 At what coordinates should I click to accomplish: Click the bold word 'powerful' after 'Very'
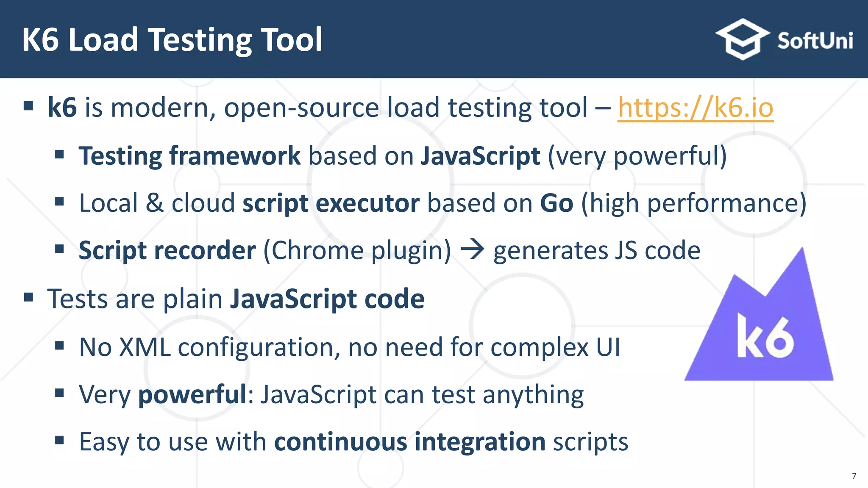click(192, 395)
